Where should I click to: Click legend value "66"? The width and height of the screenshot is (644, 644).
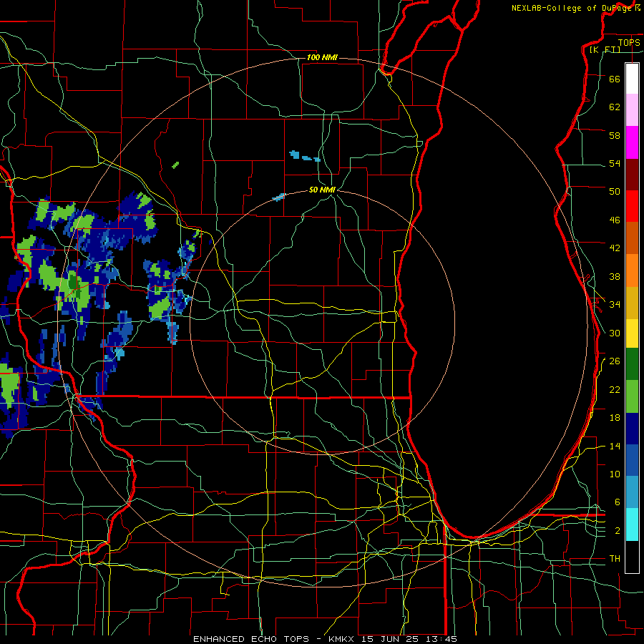click(x=615, y=79)
